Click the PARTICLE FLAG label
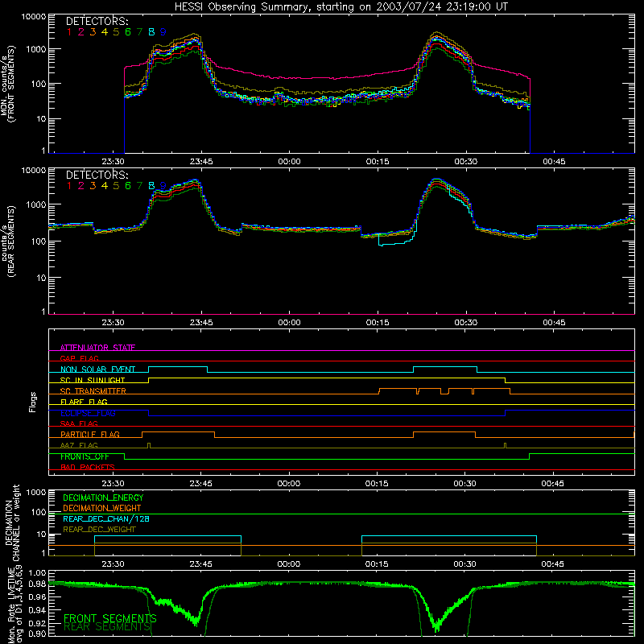The image size is (644, 644). click(90, 434)
